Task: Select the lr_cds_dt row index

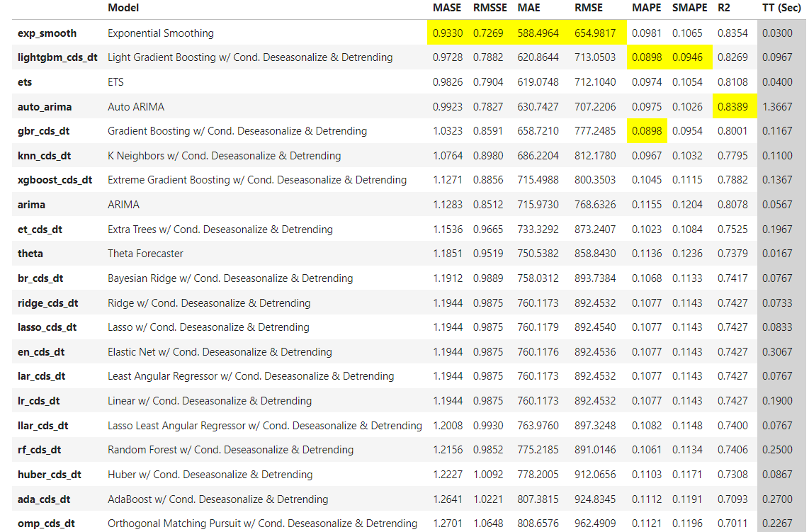Action: 39,401
